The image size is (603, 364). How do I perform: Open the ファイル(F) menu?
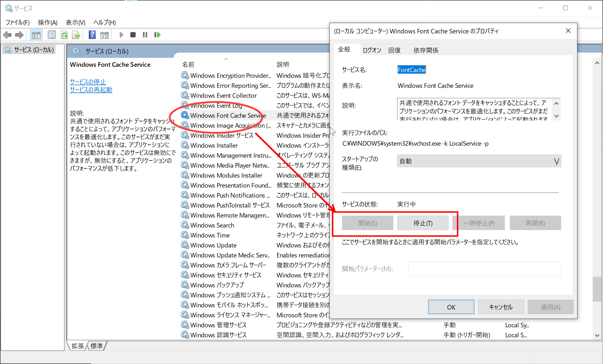point(18,22)
